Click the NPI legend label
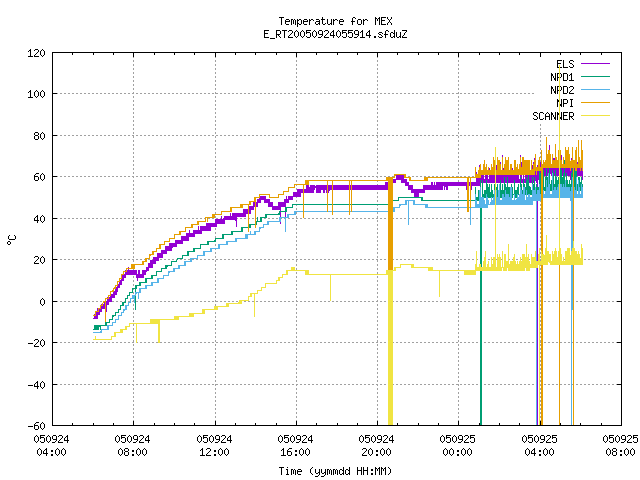Image resolution: width=640 pixels, height=480 pixels. (565, 103)
